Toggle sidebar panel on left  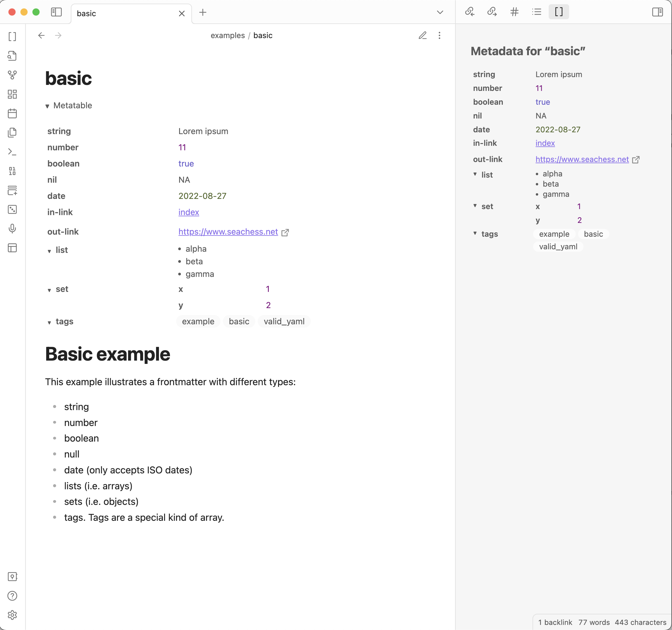tap(55, 11)
